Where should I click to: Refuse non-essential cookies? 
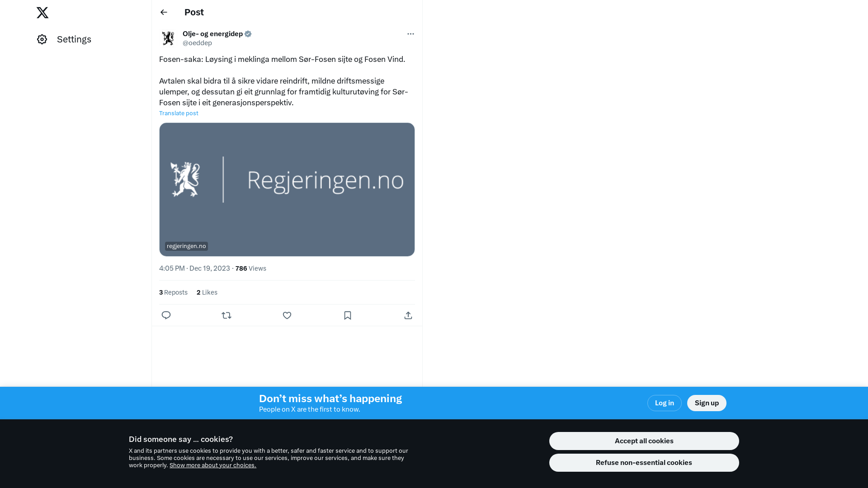coord(644,463)
